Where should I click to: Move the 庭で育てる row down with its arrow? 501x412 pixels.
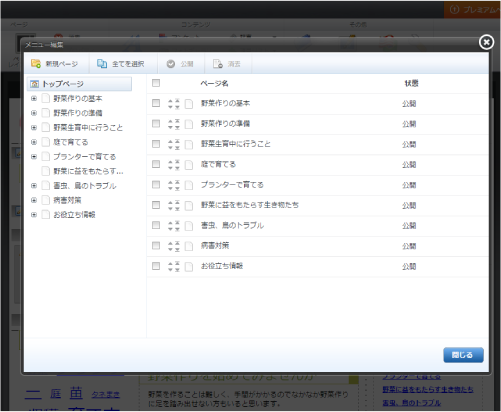[170, 168]
